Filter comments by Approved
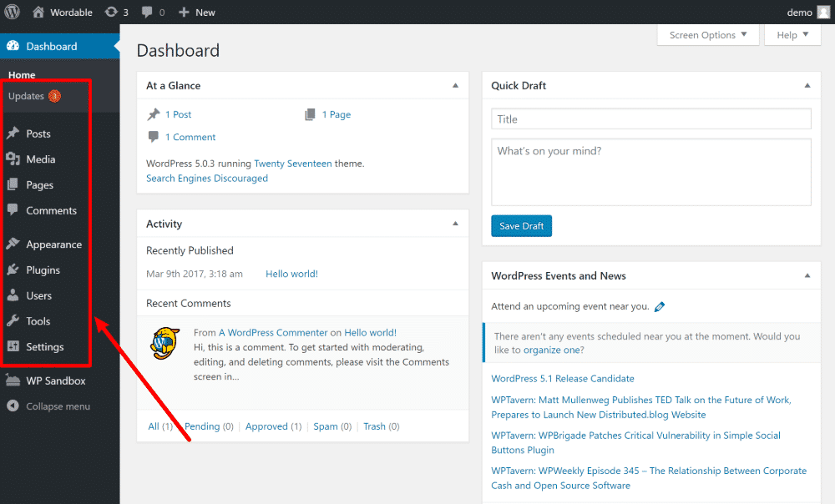The image size is (835, 504). (x=266, y=426)
